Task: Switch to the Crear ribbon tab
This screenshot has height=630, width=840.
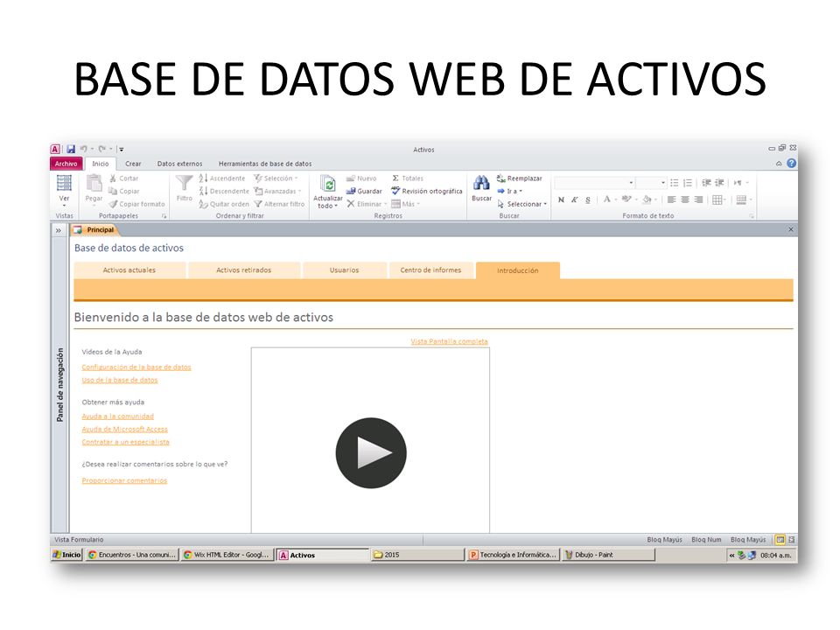Action: point(133,164)
